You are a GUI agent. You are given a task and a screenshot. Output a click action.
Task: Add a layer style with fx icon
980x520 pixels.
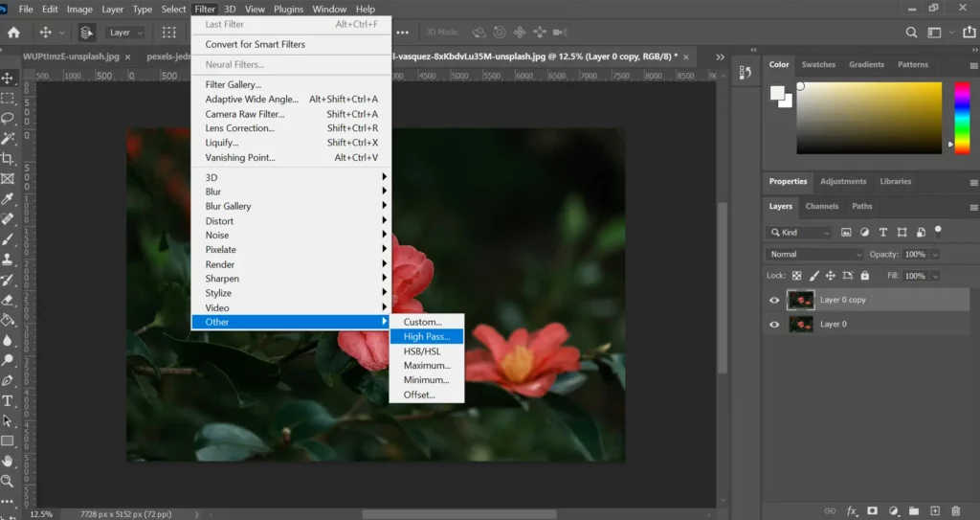pyautogui.click(x=851, y=511)
